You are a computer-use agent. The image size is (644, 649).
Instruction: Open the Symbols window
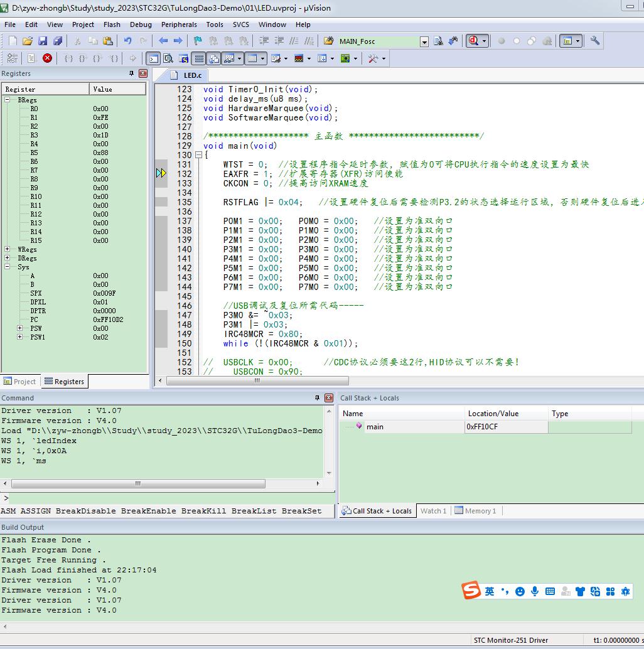click(184, 59)
